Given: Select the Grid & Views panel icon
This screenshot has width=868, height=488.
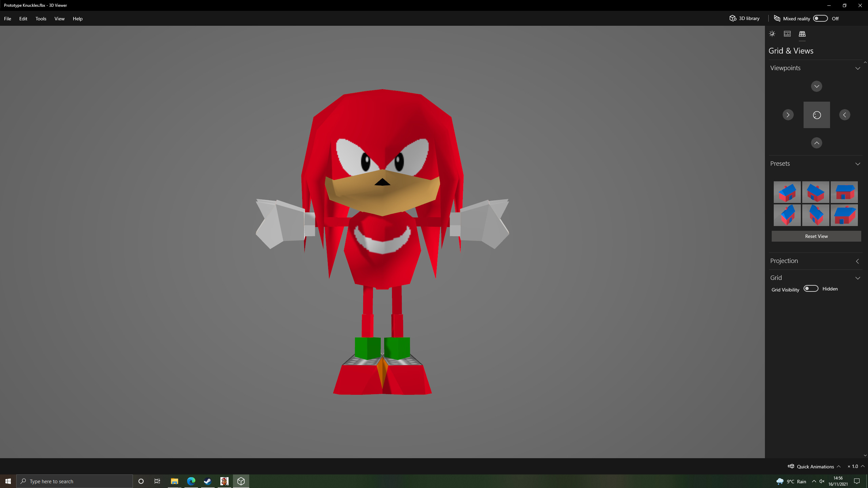Looking at the screenshot, I should (x=802, y=34).
